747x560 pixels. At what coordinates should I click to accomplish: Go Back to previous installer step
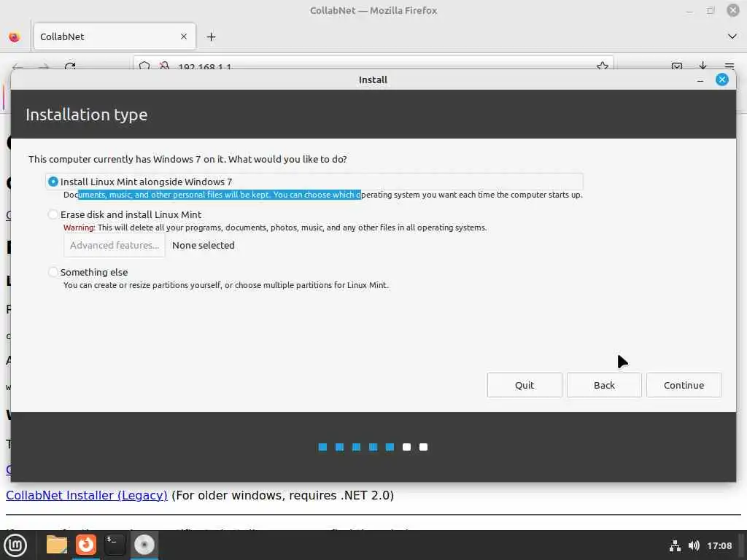604,385
